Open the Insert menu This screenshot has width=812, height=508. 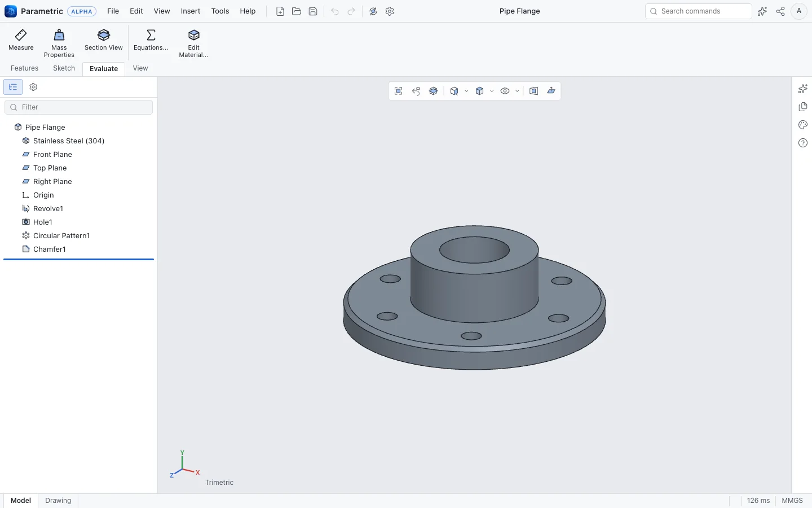click(x=191, y=11)
